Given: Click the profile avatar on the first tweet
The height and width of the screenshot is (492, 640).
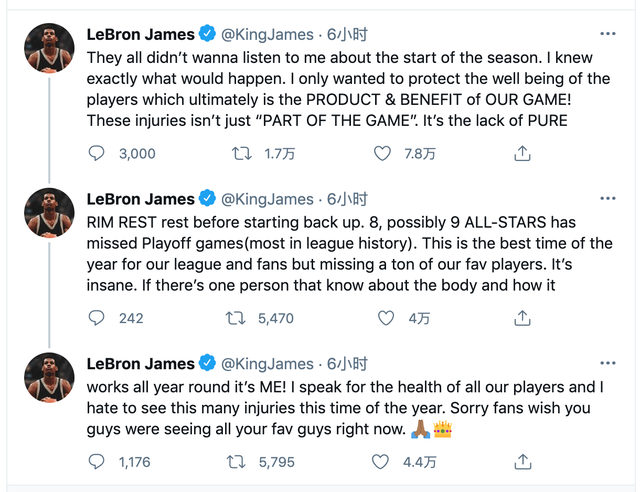Looking at the screenshot, I should pos(49,48).
